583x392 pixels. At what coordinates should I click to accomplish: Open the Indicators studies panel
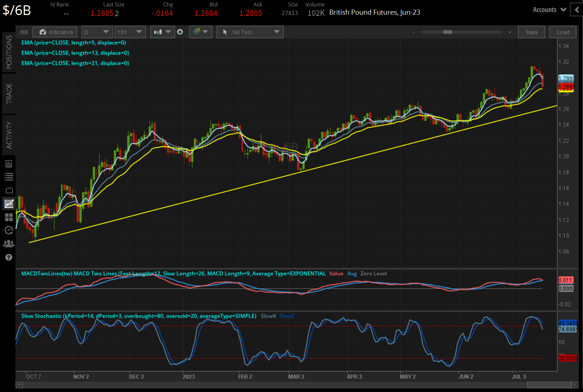[55, 32]
